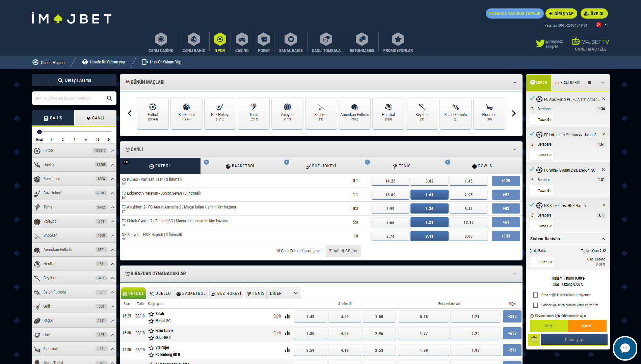Open the Diğer sports dropdown

(284, 293)
